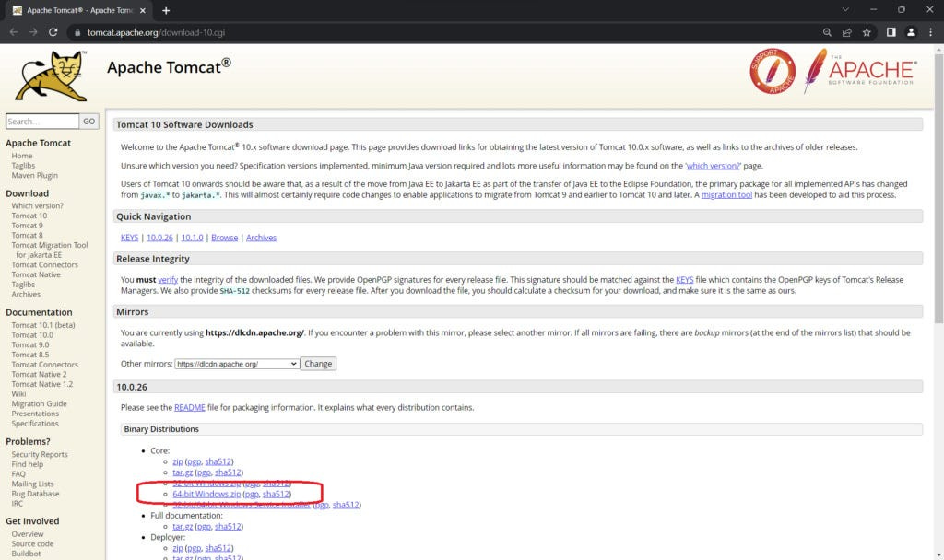This screenshot has width=944, height=560.
Task: Jump to 10.0.26 in Quick Navigation
Action: (x=159, y=238)
